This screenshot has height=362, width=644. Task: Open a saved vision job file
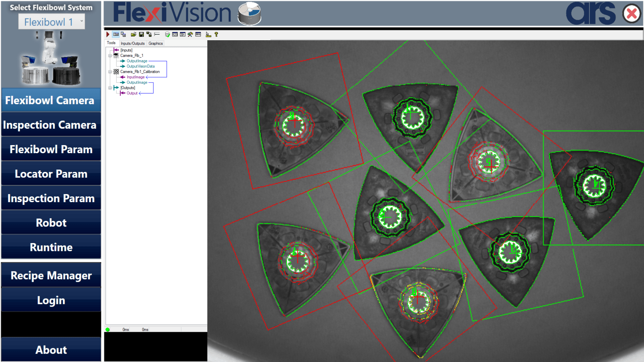(x=133, y=34)
